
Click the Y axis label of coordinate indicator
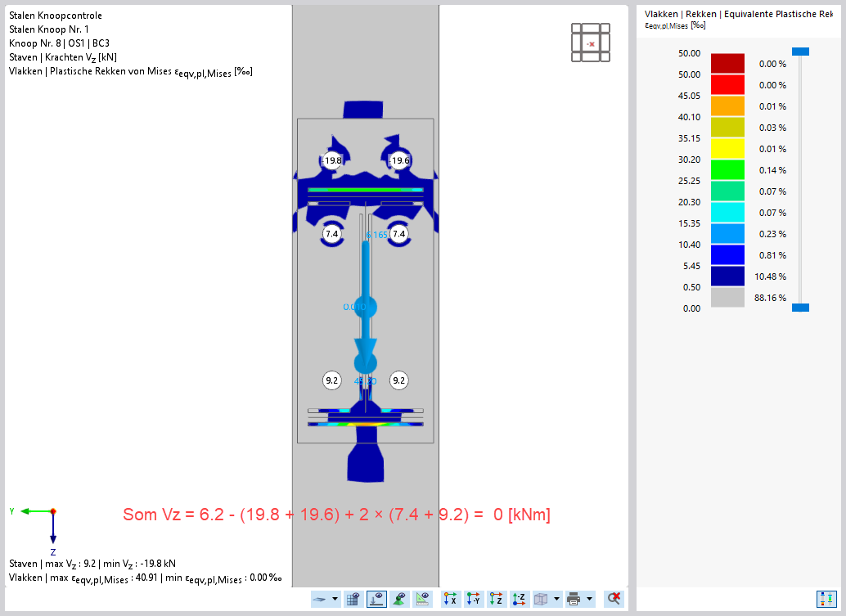pos(12,510)
